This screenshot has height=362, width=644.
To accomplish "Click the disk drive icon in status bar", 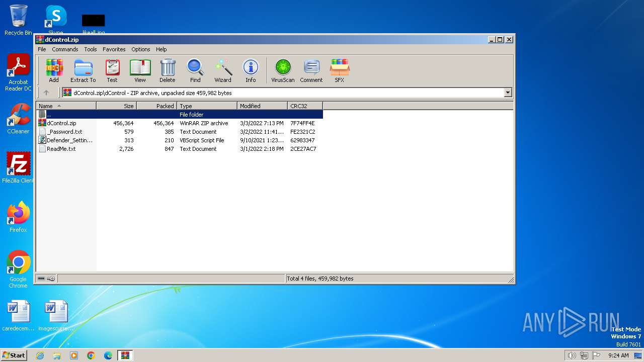I will [x=41, y=279].
